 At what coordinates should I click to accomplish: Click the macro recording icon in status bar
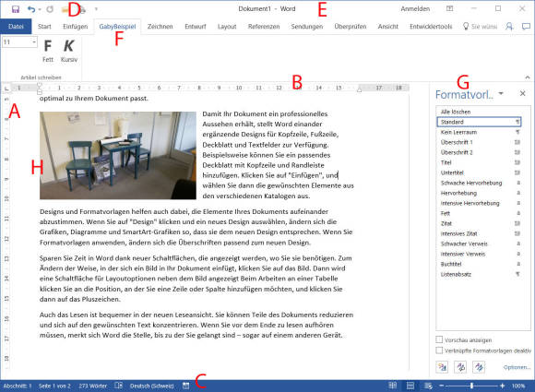186,386
